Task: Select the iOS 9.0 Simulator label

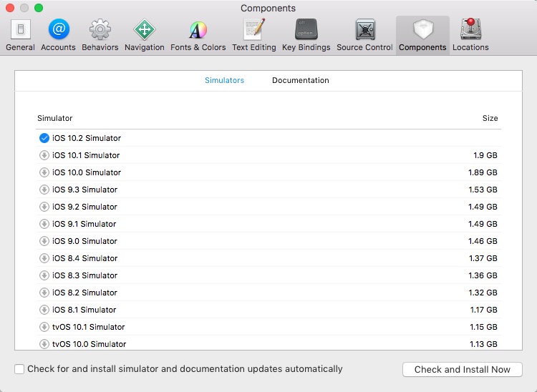Action: click(84, 241)
